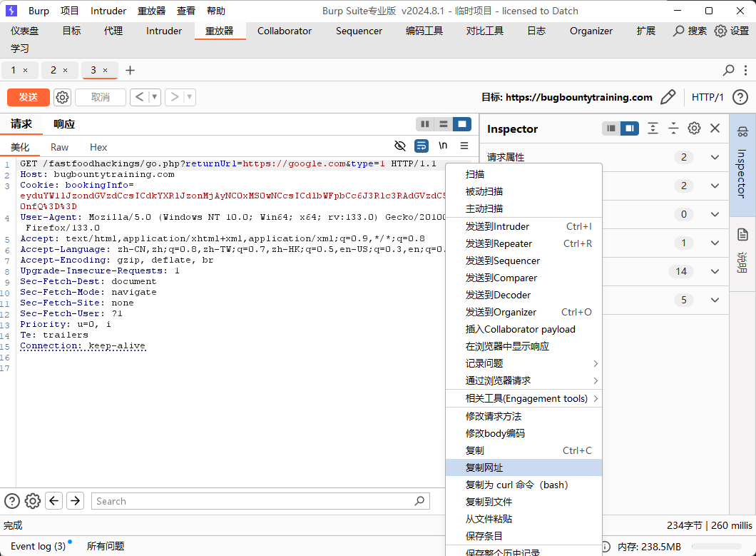The image size is (756, 556).
Task: Open Repeater settings gear next to Send
Action: [x=62, y=98]
